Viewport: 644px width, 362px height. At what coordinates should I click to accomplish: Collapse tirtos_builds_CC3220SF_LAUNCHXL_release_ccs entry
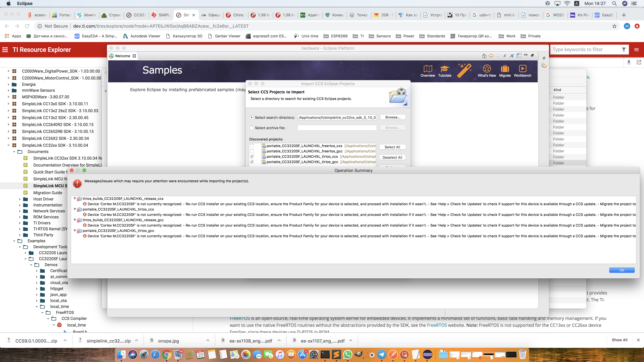click(x=75, y=199)
